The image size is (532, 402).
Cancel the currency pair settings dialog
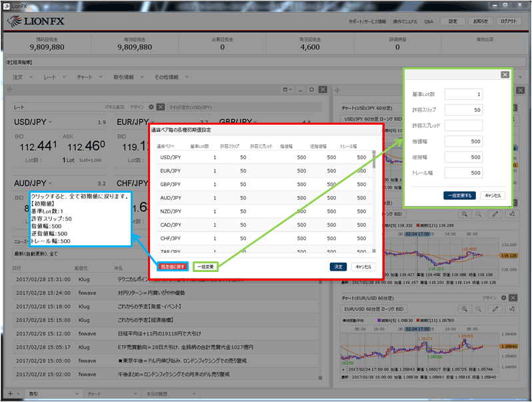pyautogui.click(x=363, y=267)
